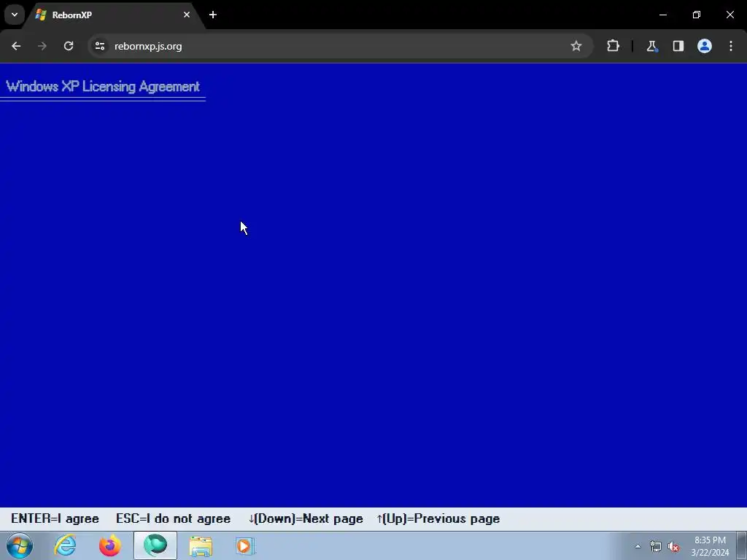Click 'Windows XP Licensing Agreement' heading
This screenshot has height=560, width=747.
102,86
